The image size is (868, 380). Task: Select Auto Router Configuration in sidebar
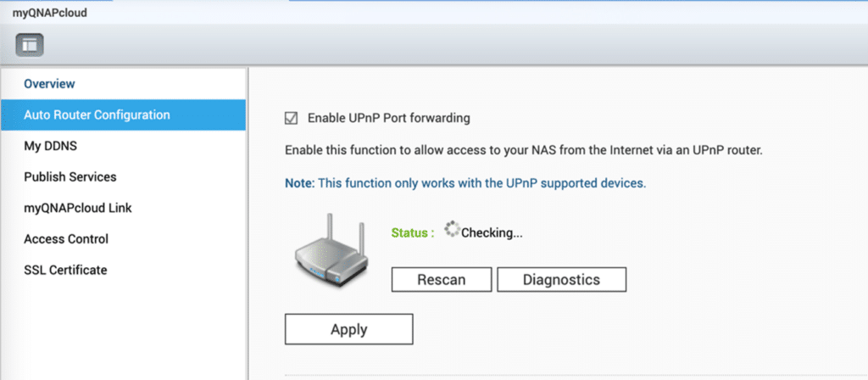pyautogui.click(x=123, y=115)
